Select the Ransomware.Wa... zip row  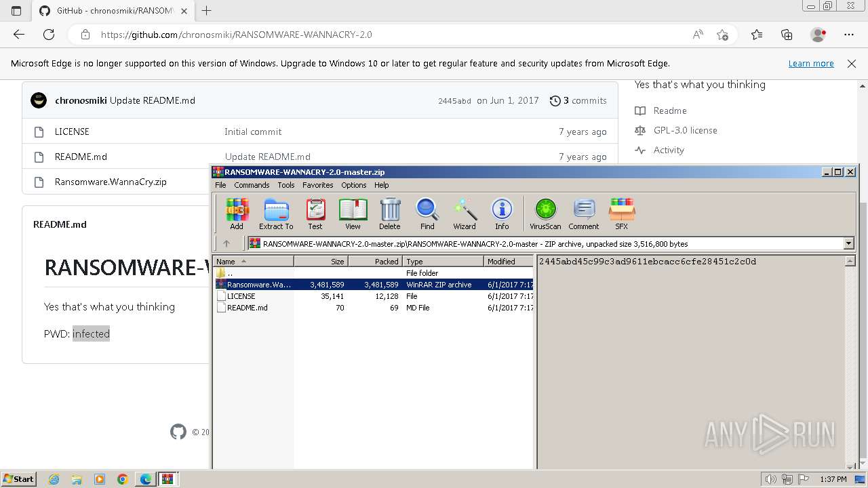point(374,285)
